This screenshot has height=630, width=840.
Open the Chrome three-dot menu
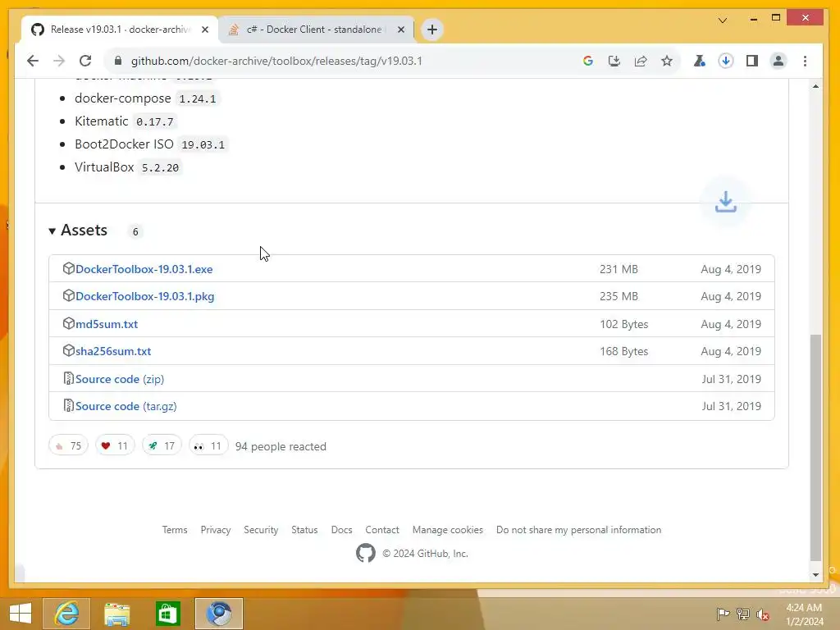[805, 61]
